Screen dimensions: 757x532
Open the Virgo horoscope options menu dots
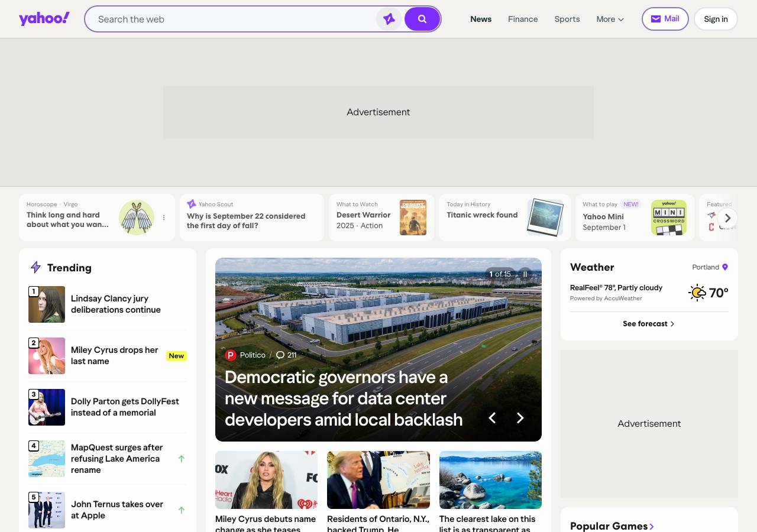(x=164, y=218)
